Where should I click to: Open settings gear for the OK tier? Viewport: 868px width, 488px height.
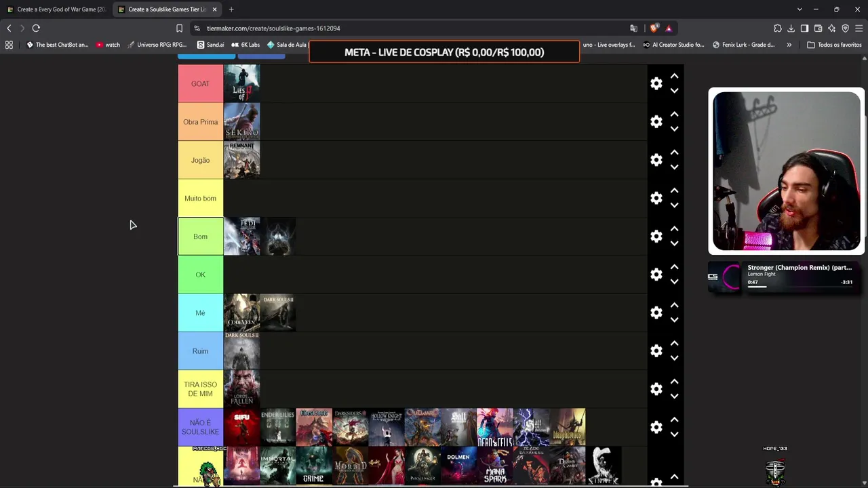coord(656,274)
